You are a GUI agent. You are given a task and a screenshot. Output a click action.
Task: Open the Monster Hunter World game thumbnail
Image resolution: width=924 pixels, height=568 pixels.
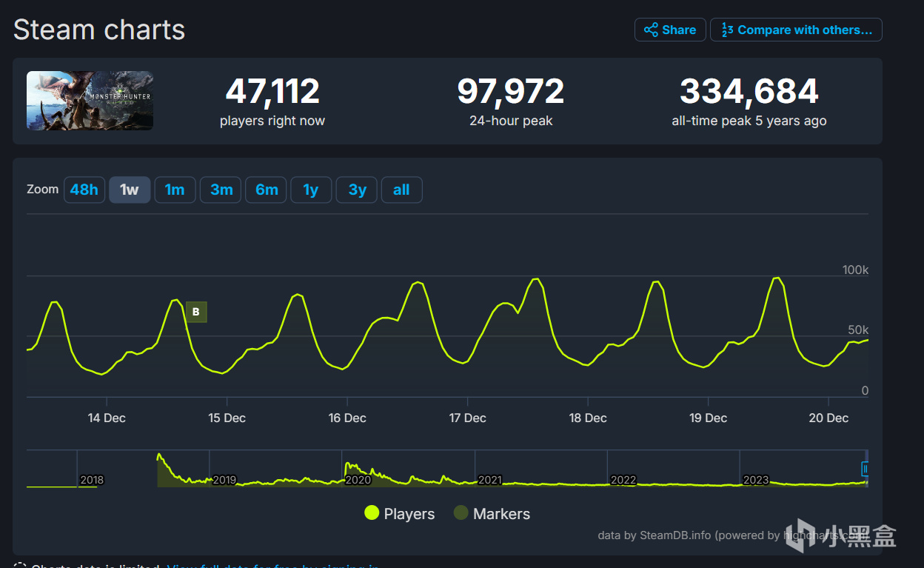click(x=90, y=101)
